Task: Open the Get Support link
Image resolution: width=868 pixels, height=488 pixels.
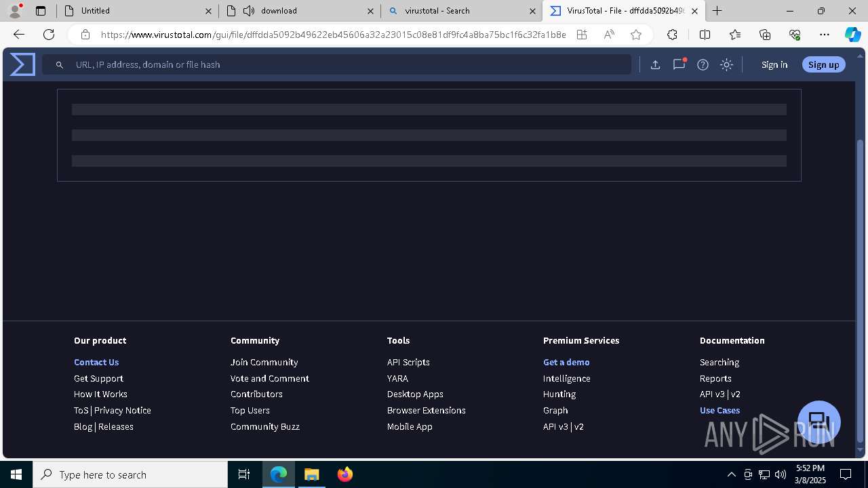Action: tap(98, 379)
